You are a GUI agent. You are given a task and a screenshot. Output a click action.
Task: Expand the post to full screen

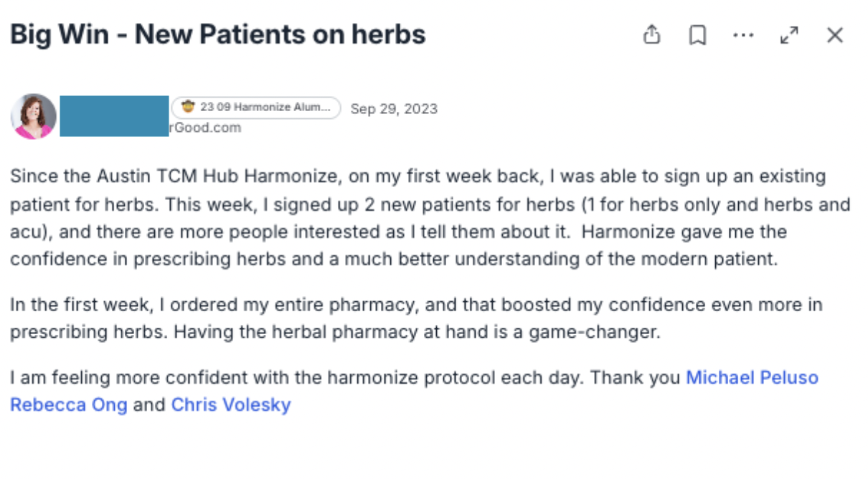click(789, 35)
